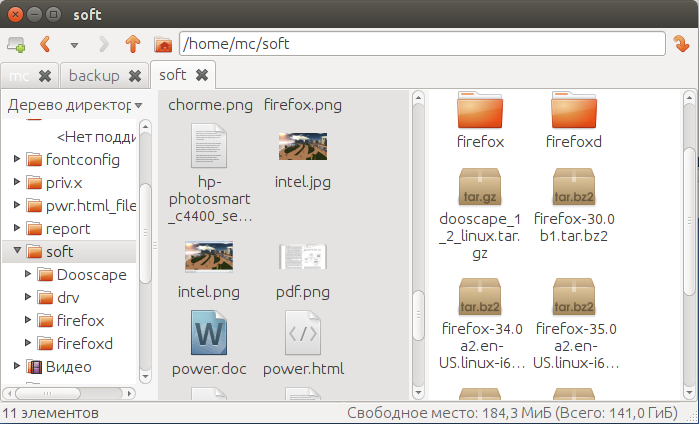The height and width of the screenshot is (424, 699).
Task: Expand the Dooscape subfolder node
Action: tap(28, 274)
